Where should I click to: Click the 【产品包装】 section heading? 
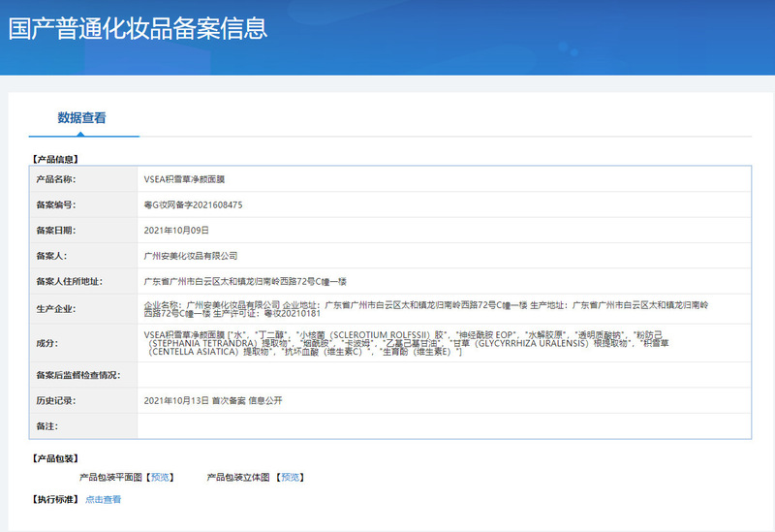[x=55, y=458]
